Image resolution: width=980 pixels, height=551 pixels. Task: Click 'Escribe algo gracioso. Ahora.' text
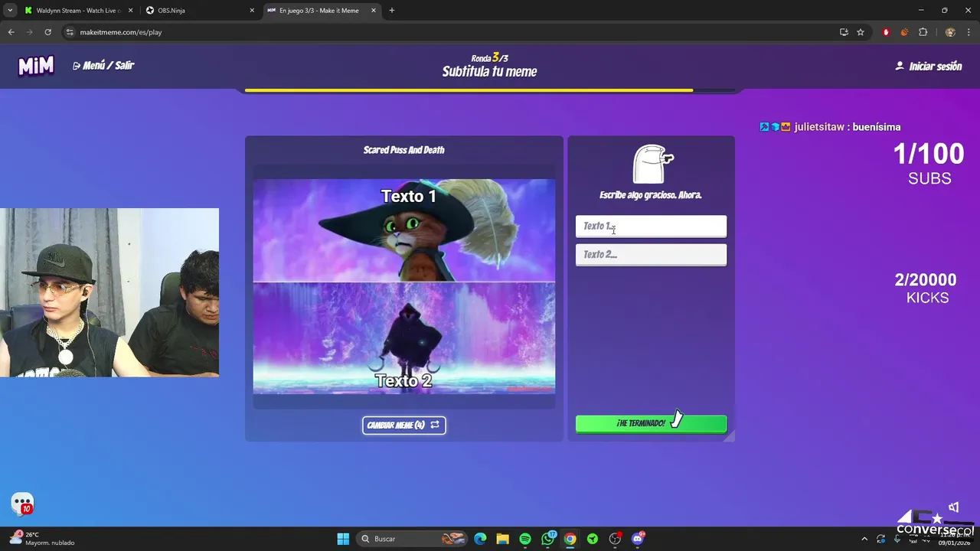pos(651,195)
